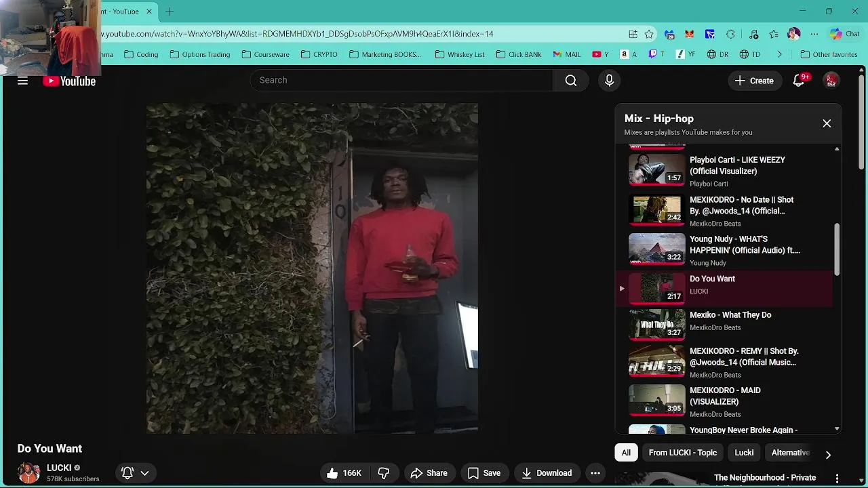Expand the Other favorites folder

(829, 54)
